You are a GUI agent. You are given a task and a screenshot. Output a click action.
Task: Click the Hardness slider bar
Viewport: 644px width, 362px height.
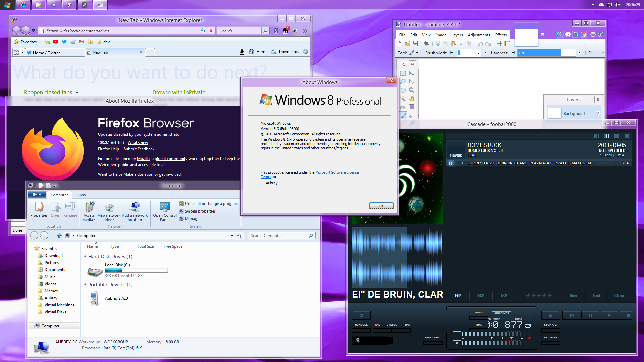(x=546, y=53)
